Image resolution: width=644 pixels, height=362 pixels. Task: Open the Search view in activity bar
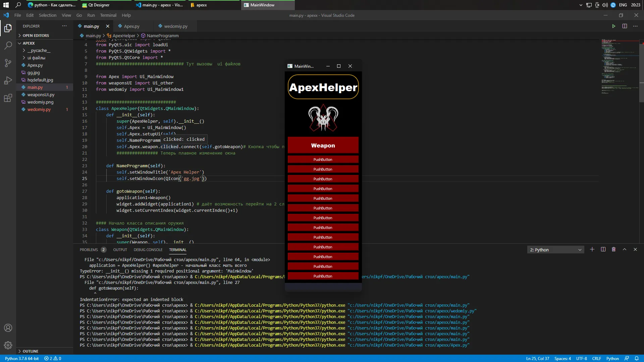tap(8, 46)
